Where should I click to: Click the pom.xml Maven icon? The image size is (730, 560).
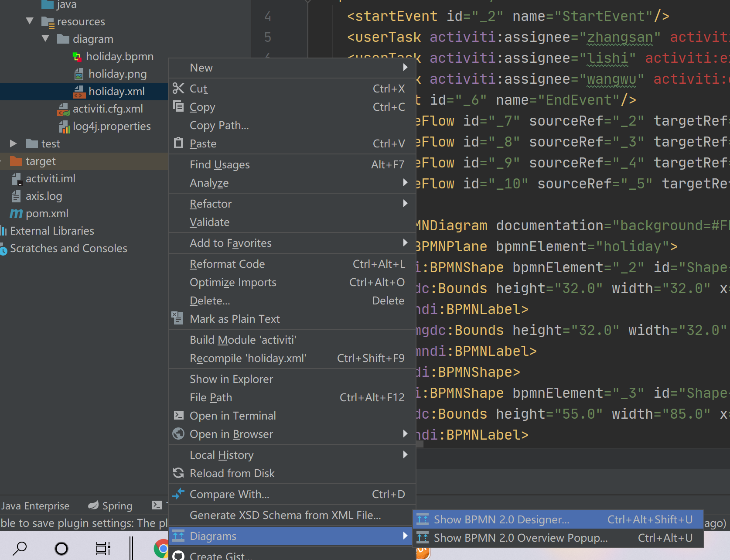[x=16, y=213]
